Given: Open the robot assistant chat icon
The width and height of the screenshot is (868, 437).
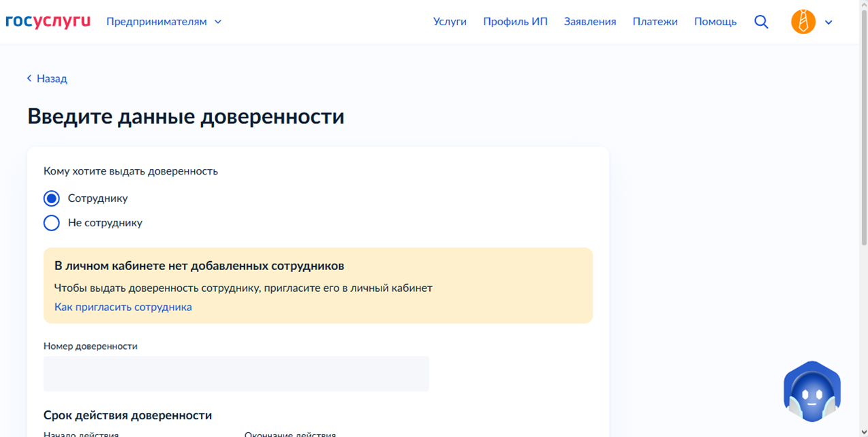Looking at the screenshot, I should (812, 392).
